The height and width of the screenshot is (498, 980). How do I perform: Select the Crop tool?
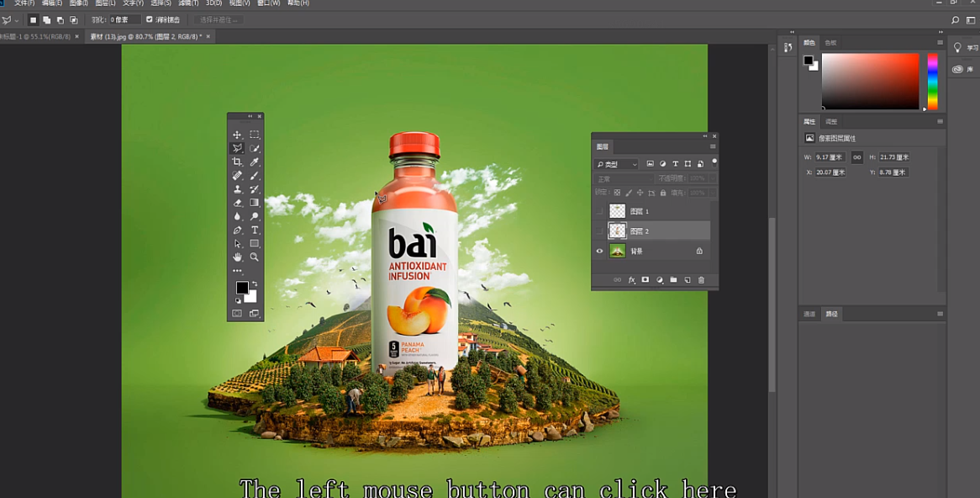click(237, 162)
